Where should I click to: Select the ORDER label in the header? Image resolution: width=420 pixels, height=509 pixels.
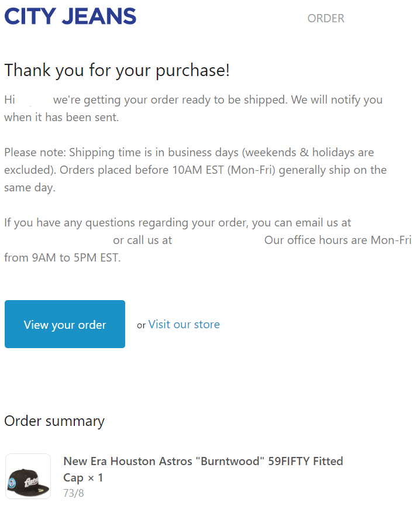(326, 18)
